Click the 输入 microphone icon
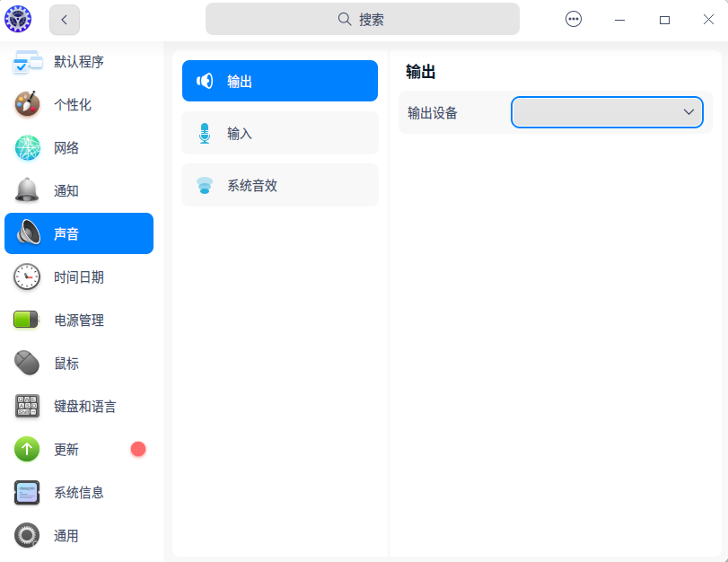This screenshot has width=728, height=562. (205, 133)
